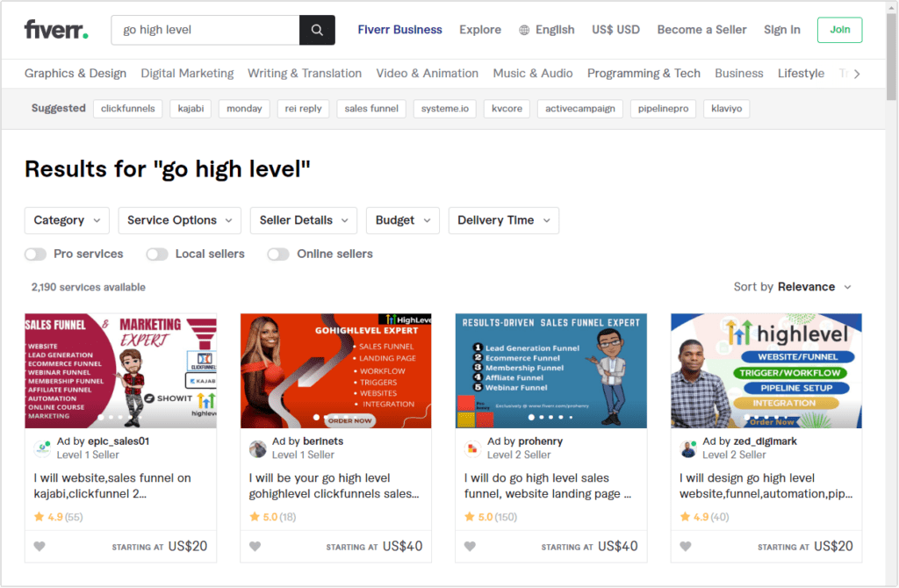Enable the Pro services toggle
This screenshot has height=588, width=899.
[35, 254]
